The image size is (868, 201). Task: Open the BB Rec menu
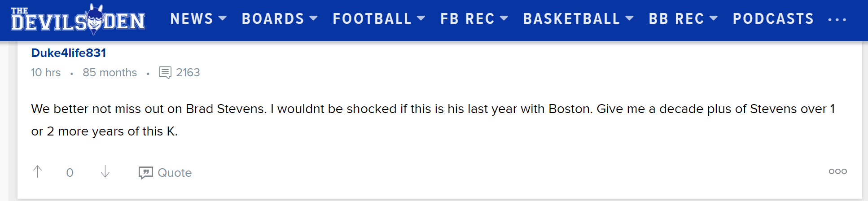click(x=683, y=19)
